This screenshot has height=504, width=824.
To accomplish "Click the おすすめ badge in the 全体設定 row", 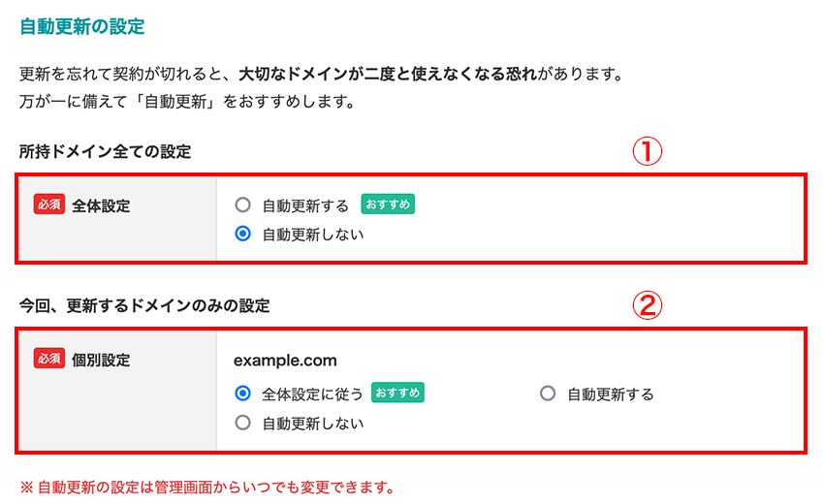I will [388, 205].
